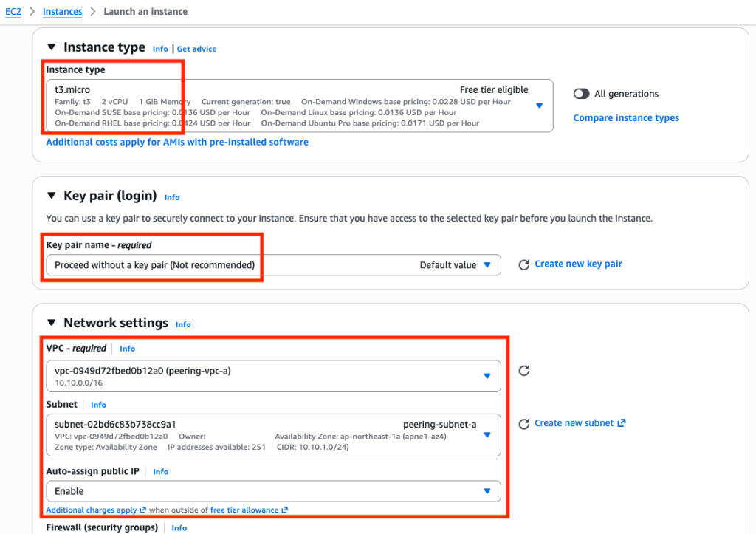Click external link icon after free tier allowance

[284, 510]
